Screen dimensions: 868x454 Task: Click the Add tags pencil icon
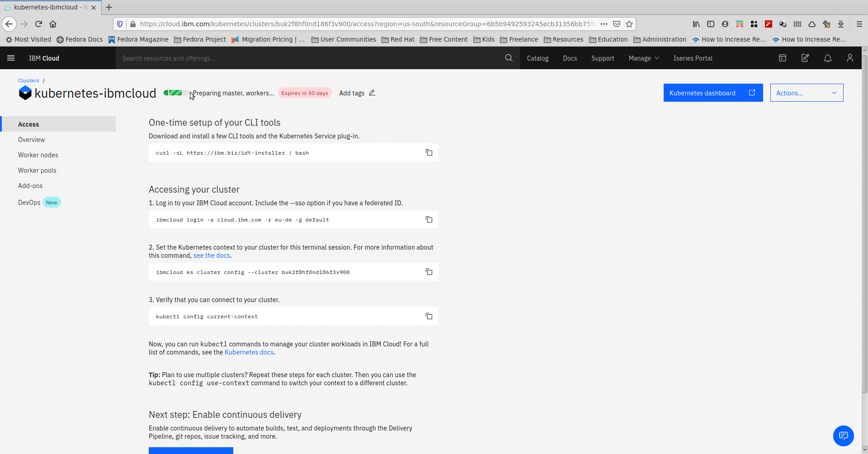tap(372, 93)
